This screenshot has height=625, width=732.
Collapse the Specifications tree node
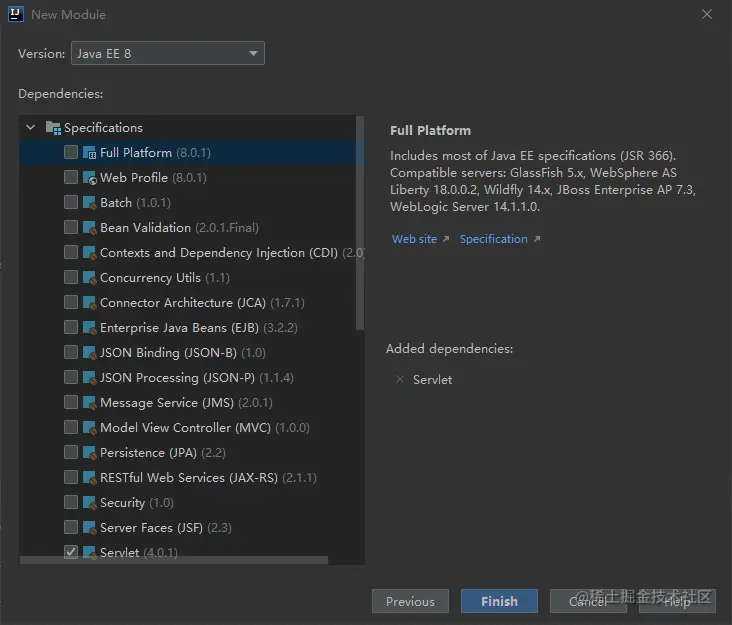31,127
